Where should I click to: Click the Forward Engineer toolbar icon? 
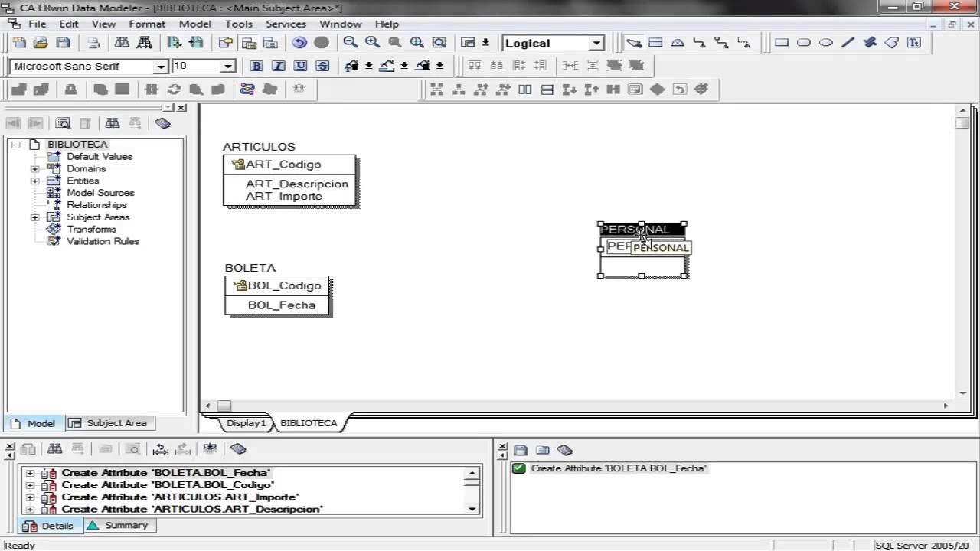coord(174,43)
